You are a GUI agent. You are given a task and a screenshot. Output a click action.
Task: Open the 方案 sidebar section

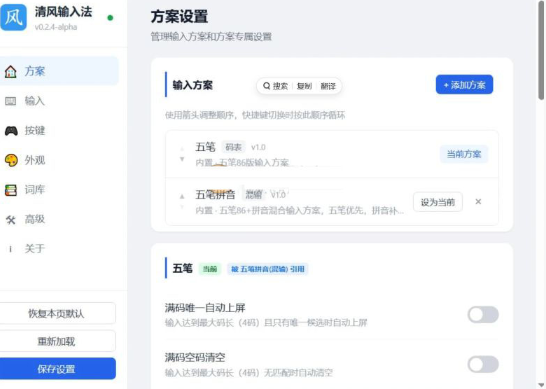(x=59, y=71)
